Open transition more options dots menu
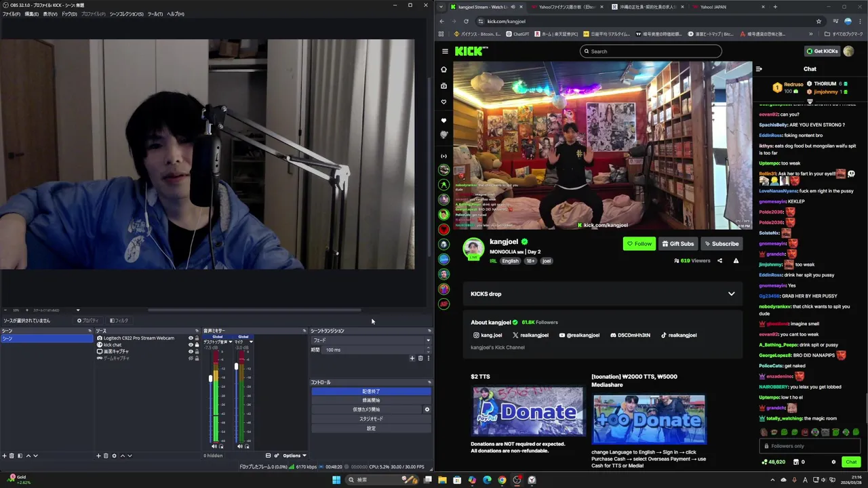 (428, 358)
